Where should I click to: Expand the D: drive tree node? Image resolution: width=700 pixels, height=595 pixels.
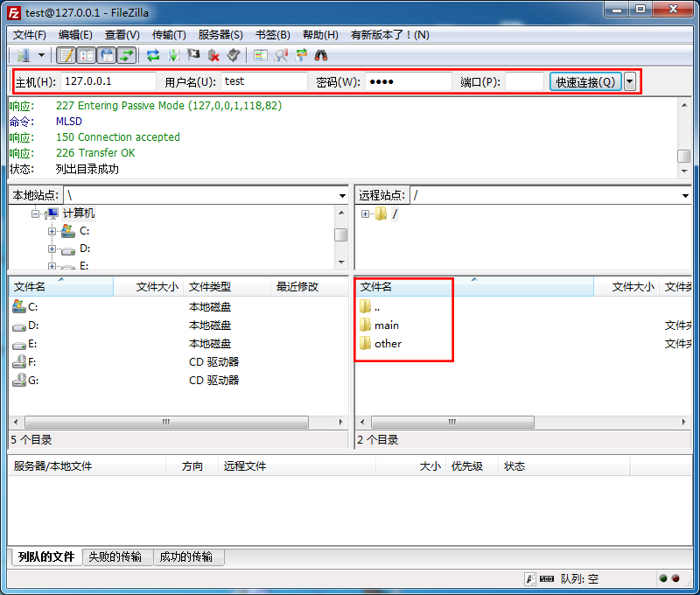pyautogui.click(x=52, y=248)
